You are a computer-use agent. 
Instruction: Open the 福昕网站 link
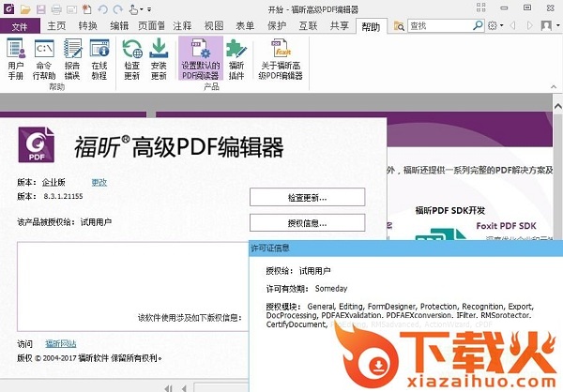[x=61, y=343]
